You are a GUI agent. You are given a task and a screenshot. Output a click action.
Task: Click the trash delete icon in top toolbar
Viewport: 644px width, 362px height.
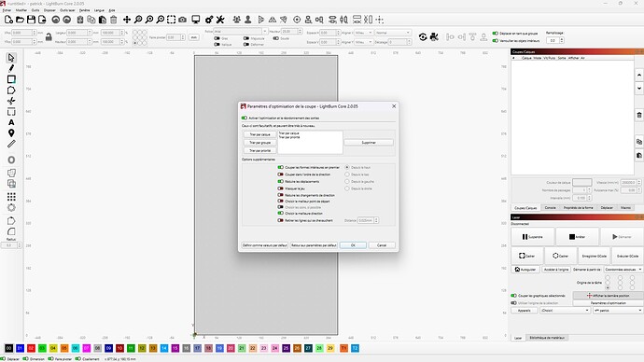click(114, 20)
